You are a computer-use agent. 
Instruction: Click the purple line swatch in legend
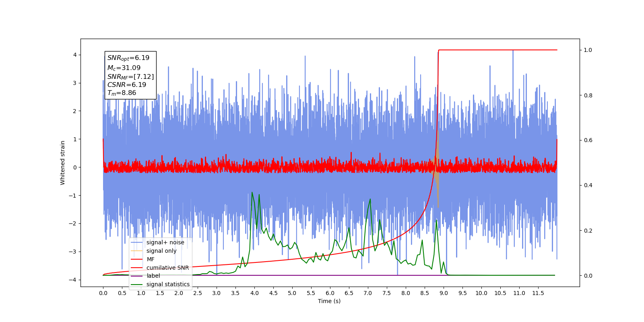tap(137, 276)
